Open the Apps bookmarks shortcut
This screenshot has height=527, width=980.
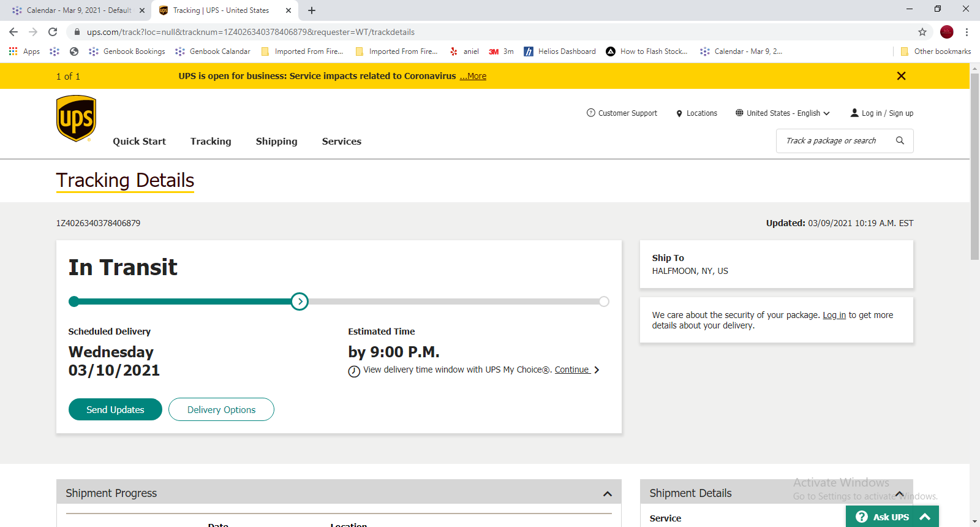tap(24, 51)
